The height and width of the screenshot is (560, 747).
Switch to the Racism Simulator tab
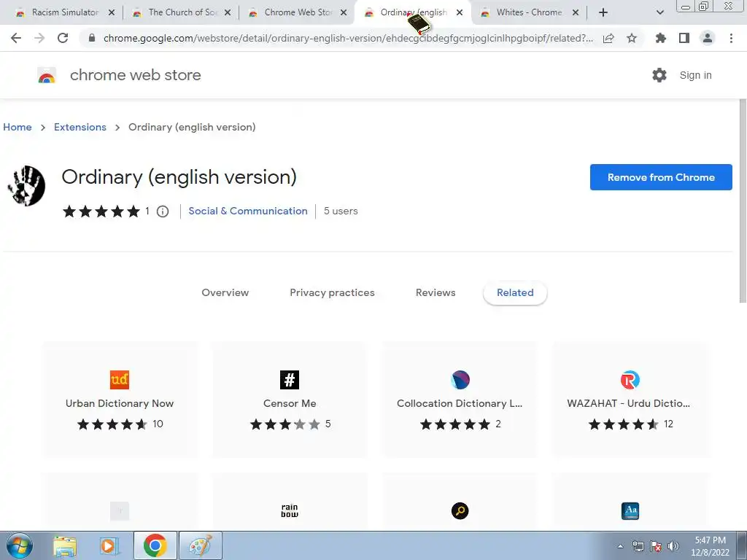click(65, 12)
